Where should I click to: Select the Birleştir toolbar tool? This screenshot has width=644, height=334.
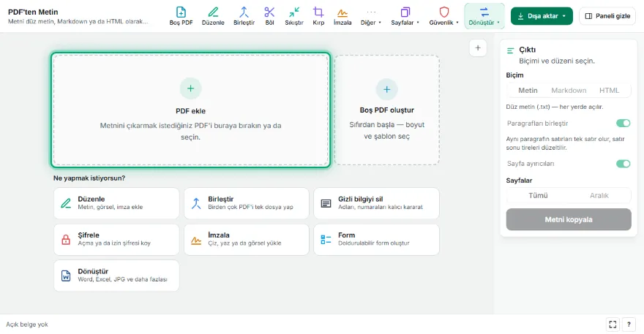coord(244,16)
